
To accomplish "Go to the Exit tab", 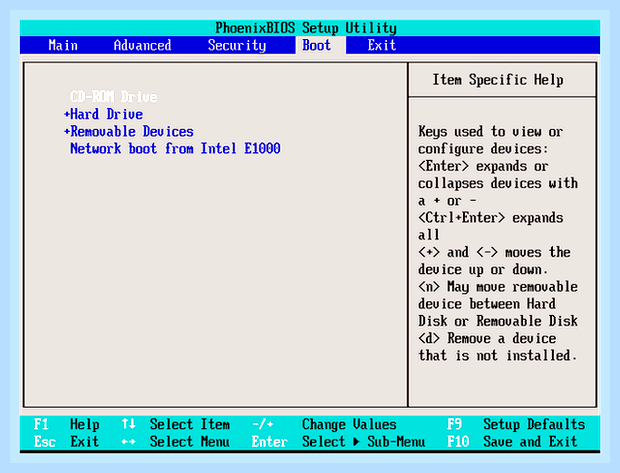I will click(x=382, y=45).
